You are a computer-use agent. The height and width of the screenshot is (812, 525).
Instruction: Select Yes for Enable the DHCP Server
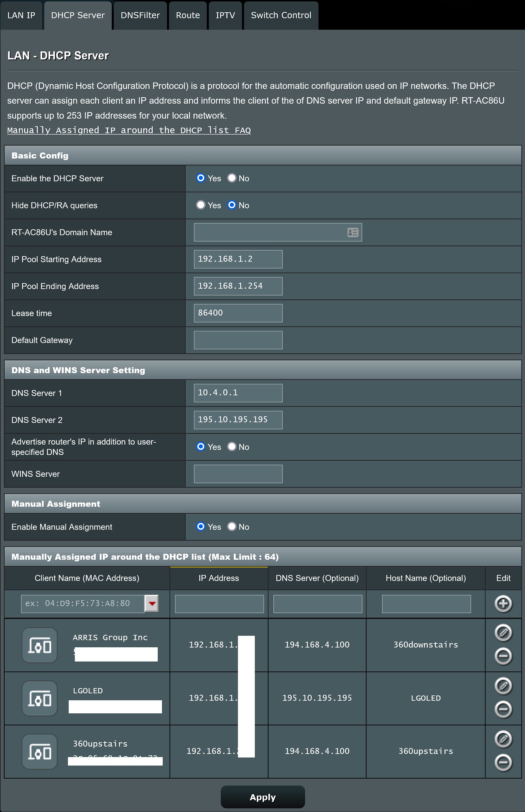click(201, 178)
